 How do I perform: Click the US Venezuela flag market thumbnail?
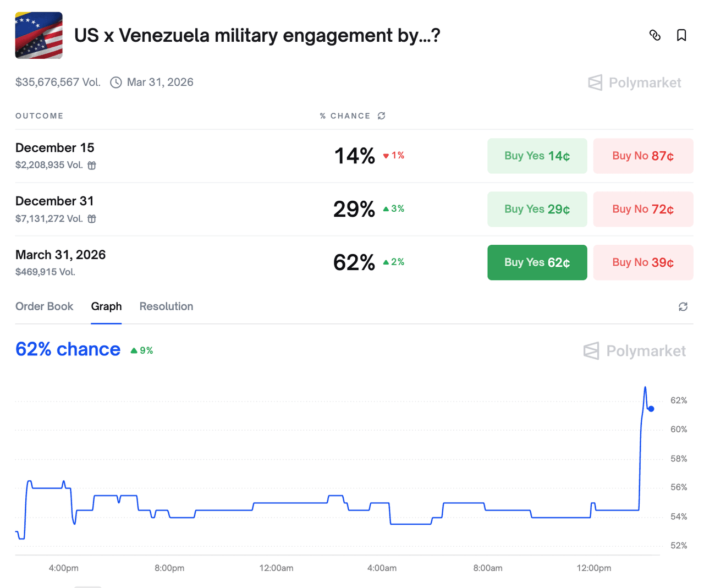38,35
